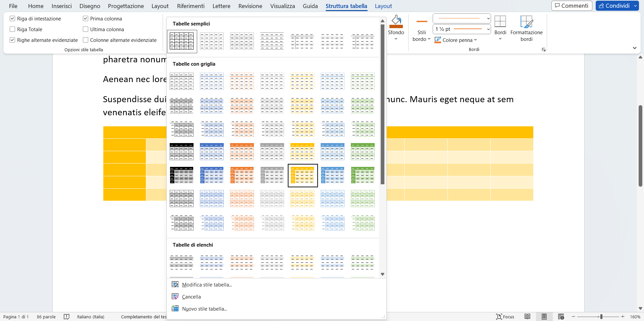Screen dimensions: 644x321
Task: Uncheck the Riga di intestazione checkbox
Action: pyautogui.click(x=12, y=19)
